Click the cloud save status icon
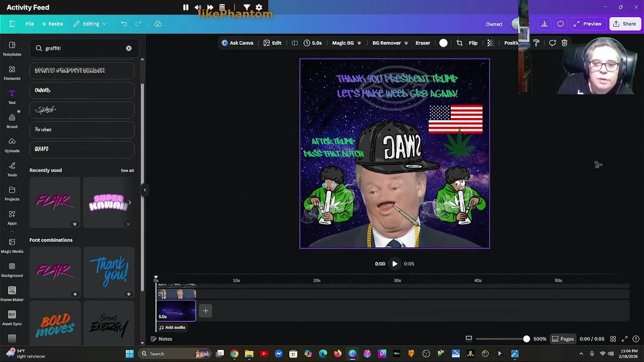The height and width of the screenshot is (362, 644). (158, 24)
